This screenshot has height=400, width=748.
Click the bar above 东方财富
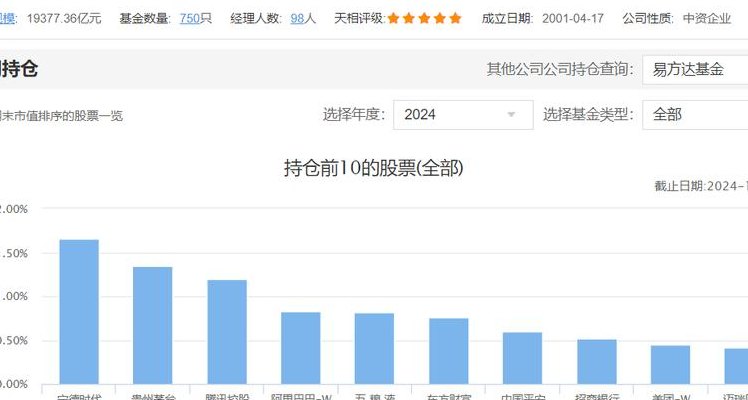point(448,351)
